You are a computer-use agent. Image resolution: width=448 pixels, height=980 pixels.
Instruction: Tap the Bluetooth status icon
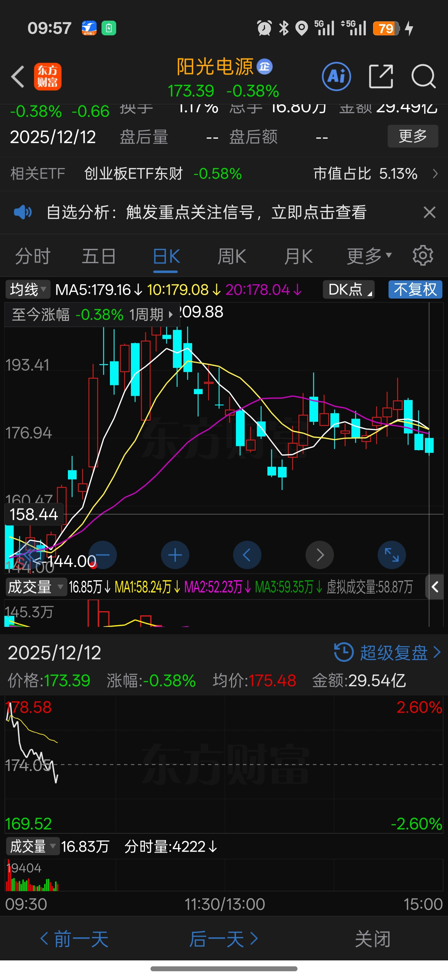284,28
